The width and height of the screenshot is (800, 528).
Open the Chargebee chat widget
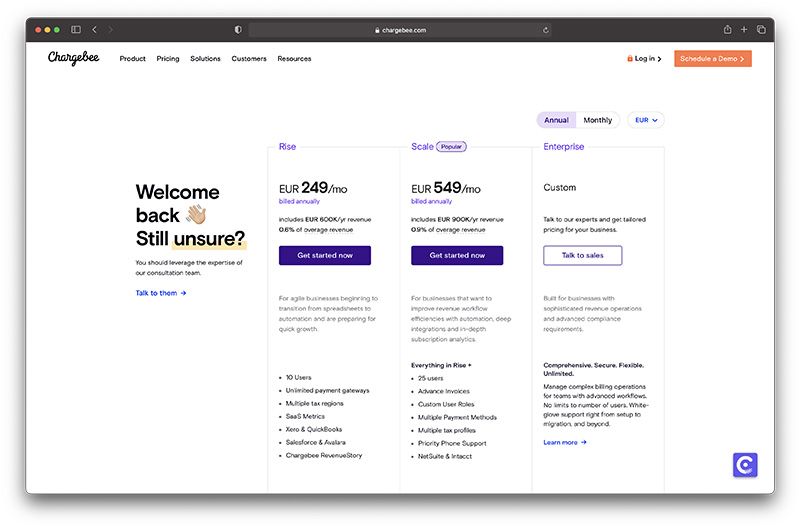745,465
